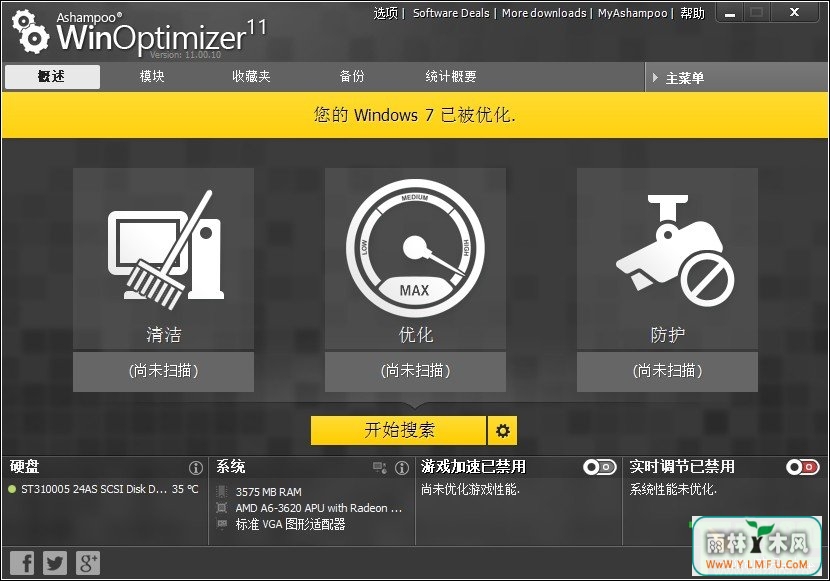
Task: Click the 实时调节已禁用 heading
Action: tap(682, 467)
